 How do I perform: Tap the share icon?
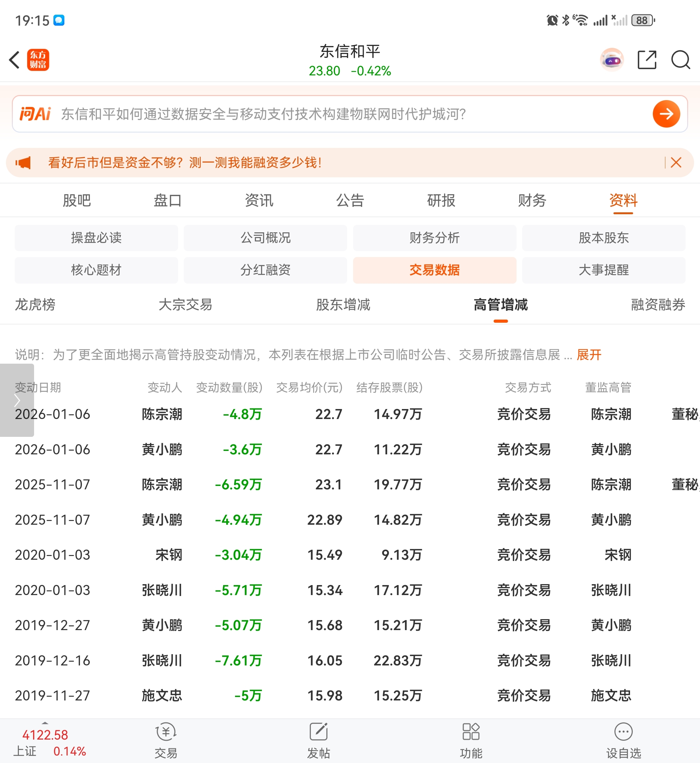(x=647, y=60)
